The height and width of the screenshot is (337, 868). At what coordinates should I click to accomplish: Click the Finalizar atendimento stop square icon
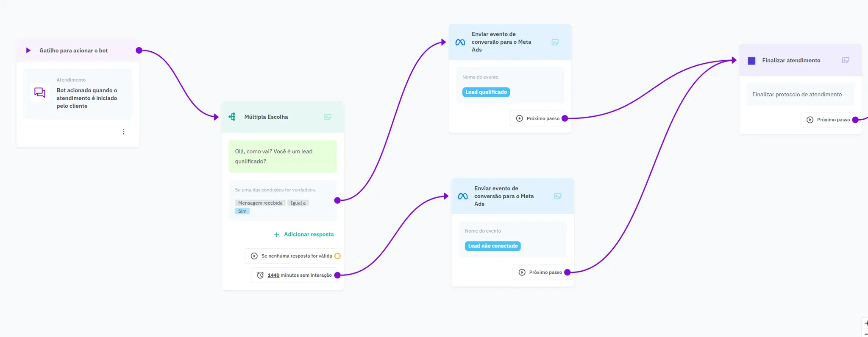[751, 61]
